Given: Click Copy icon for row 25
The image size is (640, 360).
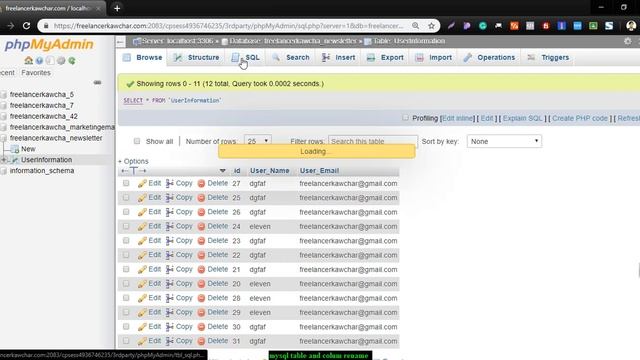Looking at the screenshot, I should (170, 198).
